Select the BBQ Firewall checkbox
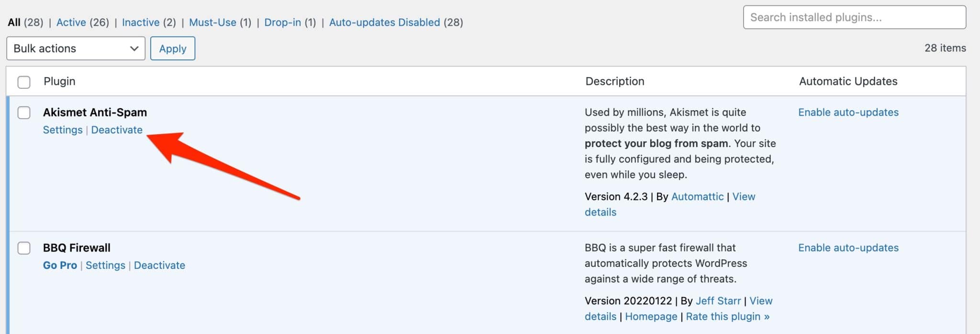 coord(24,248)
